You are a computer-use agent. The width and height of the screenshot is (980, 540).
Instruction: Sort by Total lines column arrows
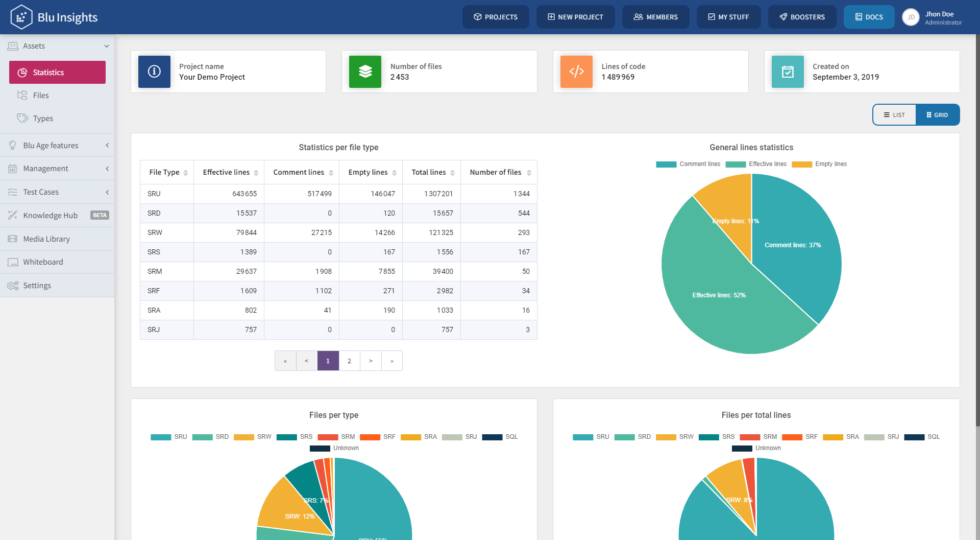tap(452, 173)
